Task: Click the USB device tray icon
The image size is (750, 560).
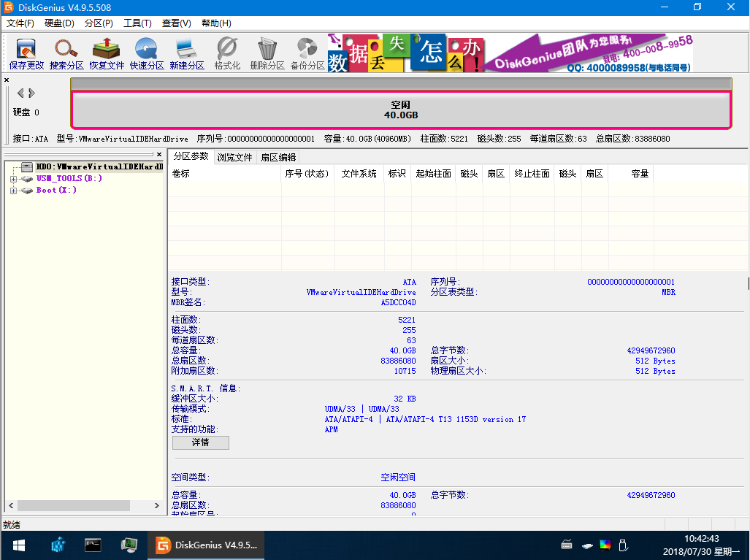Action: coord(623,545)
